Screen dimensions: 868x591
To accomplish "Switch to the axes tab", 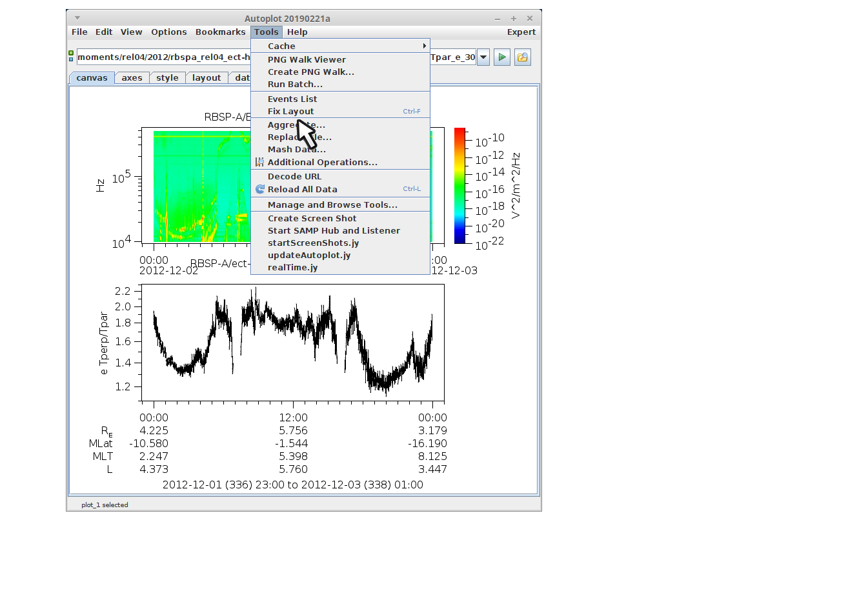I will 132,78.
